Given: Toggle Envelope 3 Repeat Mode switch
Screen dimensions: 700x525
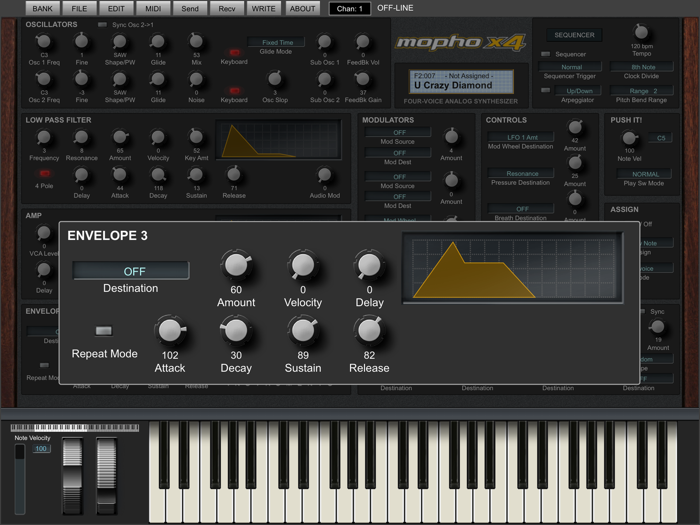Looking at the screenshot, I should [x=104, y=330].
